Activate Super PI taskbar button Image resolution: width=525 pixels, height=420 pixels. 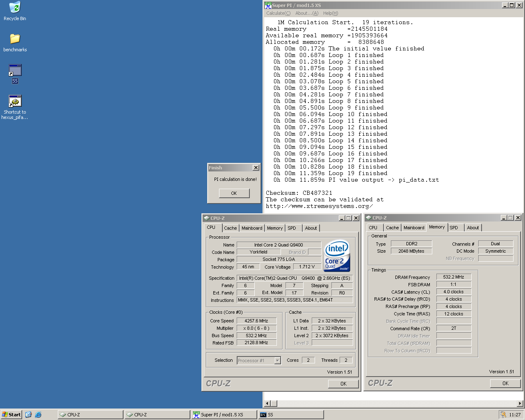pyautogui.click(x=224, y=415)
